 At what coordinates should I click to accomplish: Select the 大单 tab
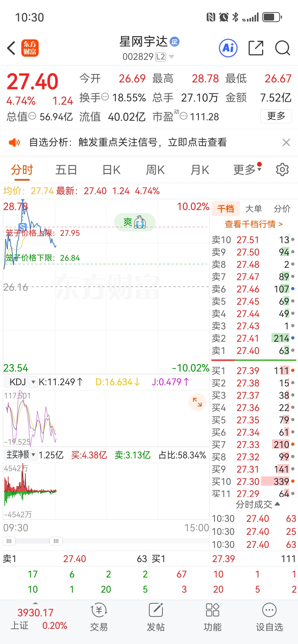[x=254, y=209]
